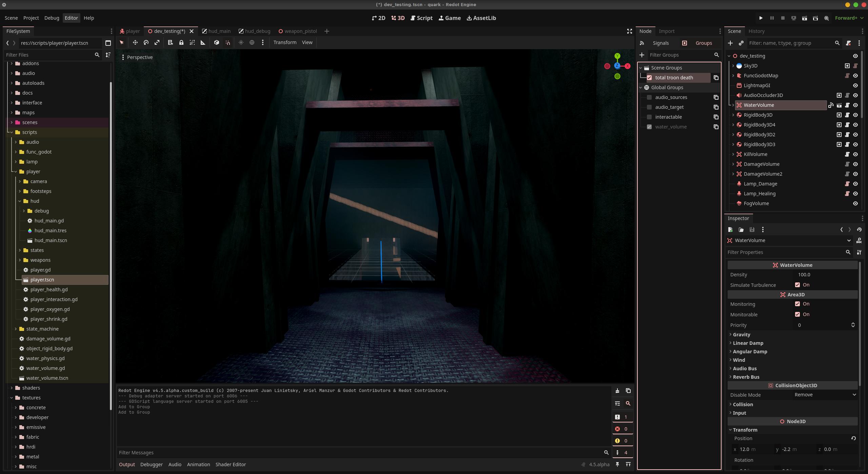Switch to the History tab
Viewport: 868px width, 474px height.
[756, 31]
